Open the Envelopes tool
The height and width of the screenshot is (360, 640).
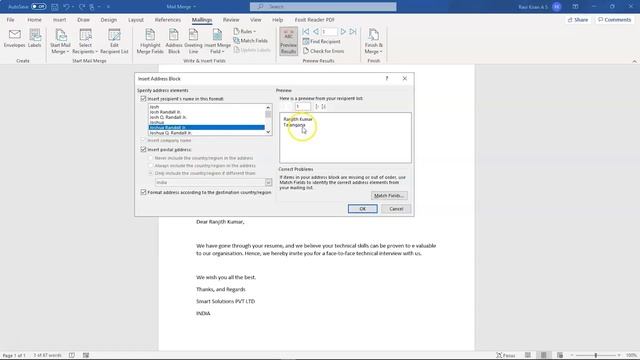pyautogui.click(x=14, y=39)
